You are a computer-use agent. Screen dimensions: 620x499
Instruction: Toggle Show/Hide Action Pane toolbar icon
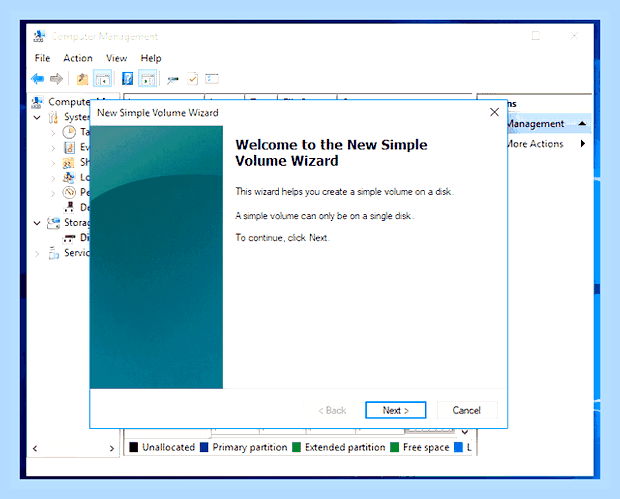pyautogui.click(x=148, y=79)
